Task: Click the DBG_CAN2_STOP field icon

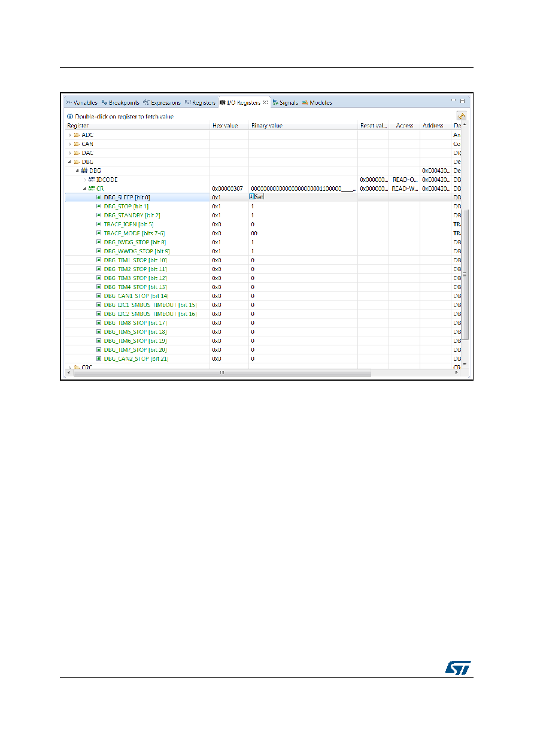Action: point(99,359)
